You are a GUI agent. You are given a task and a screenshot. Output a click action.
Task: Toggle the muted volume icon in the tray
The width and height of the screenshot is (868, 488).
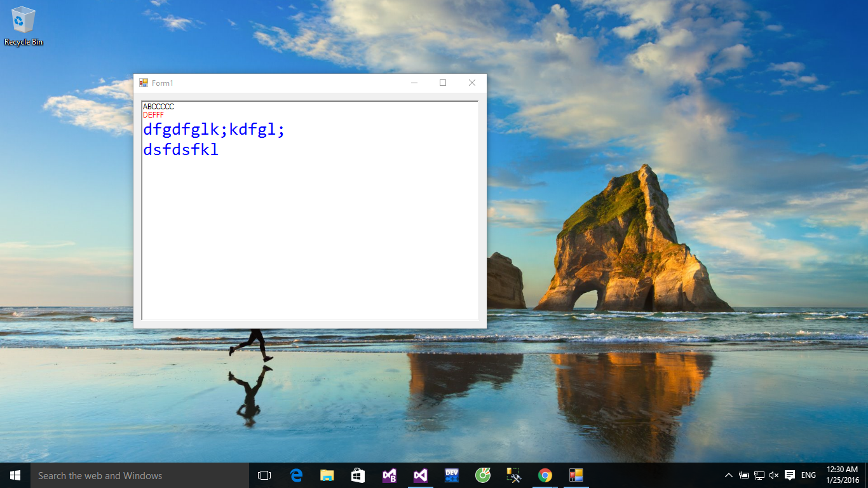click(x=774, y=475)
